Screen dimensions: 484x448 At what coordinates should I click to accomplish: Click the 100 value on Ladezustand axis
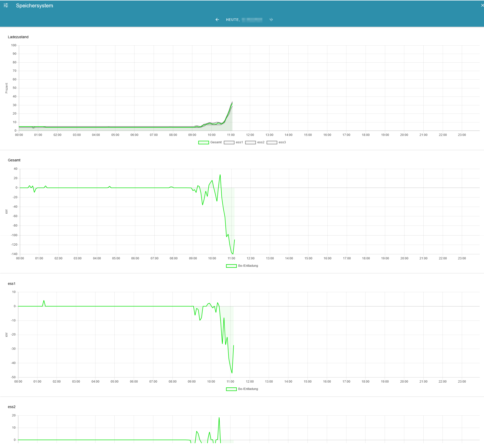pos(14,45)
